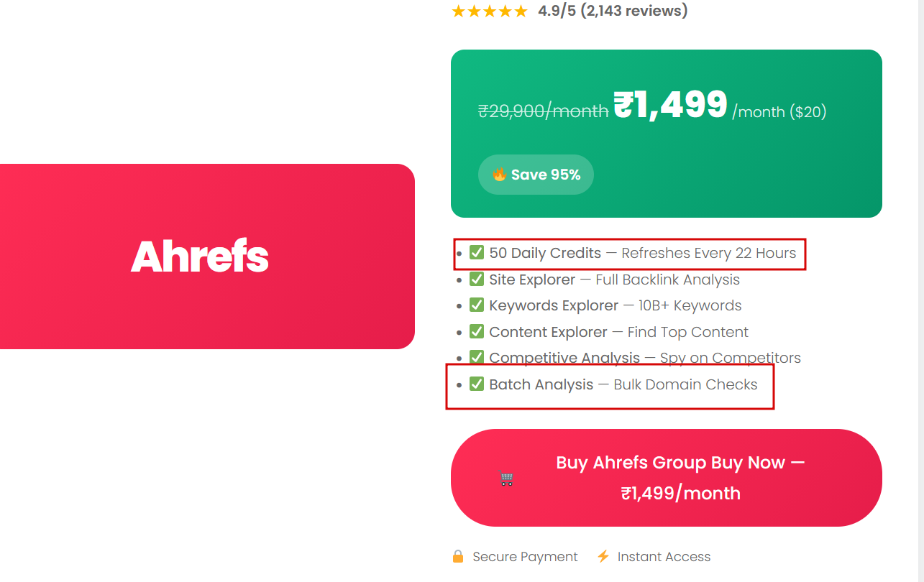Click green checkmark next to Competitive Analysis
The image size is (924, 582).
[x=477, y=357]
